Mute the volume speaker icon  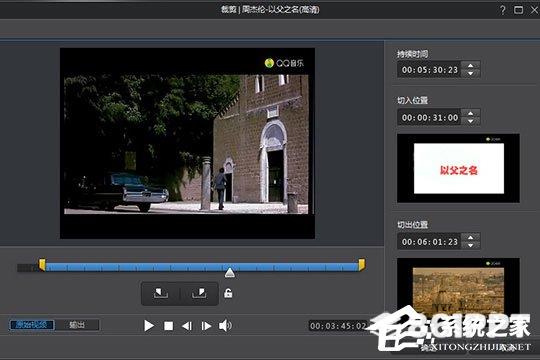pos(226,326)
